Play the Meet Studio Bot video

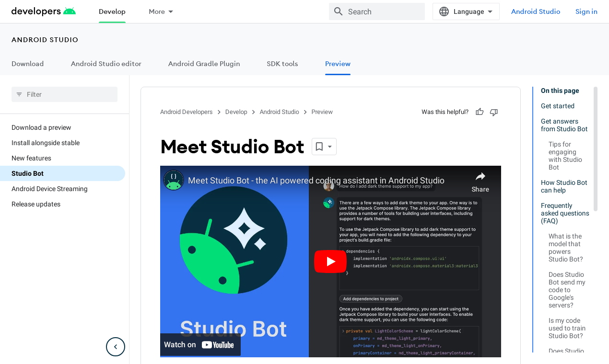tap(330, 261)
